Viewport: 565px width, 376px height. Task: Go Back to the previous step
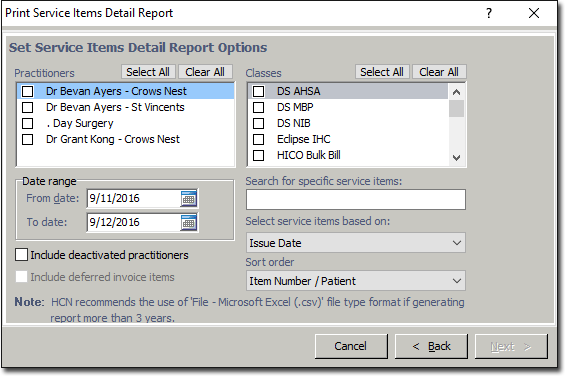coord(431,346)
